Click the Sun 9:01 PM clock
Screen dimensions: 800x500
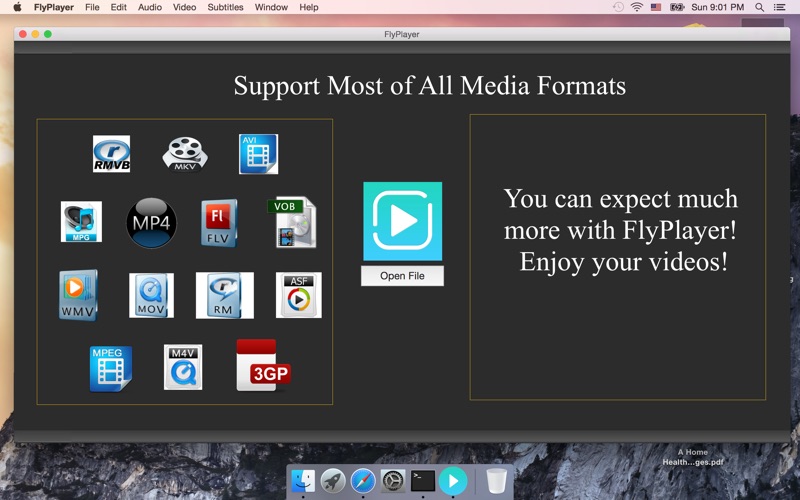click(717, 7)
